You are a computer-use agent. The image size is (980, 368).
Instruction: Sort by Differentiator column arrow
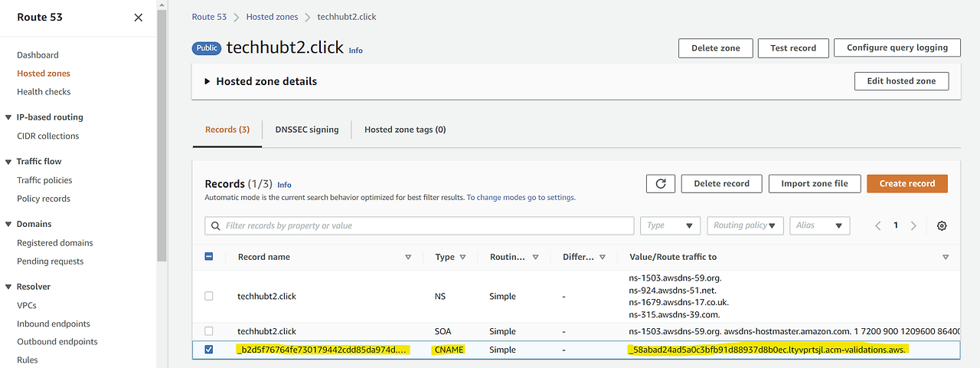(x=603, y=258)
